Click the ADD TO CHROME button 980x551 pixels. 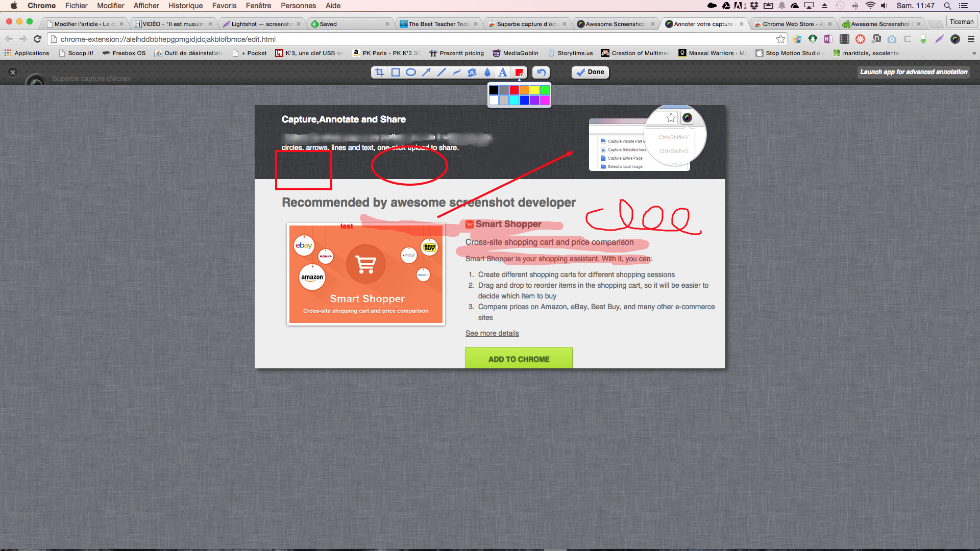point(519,358)
